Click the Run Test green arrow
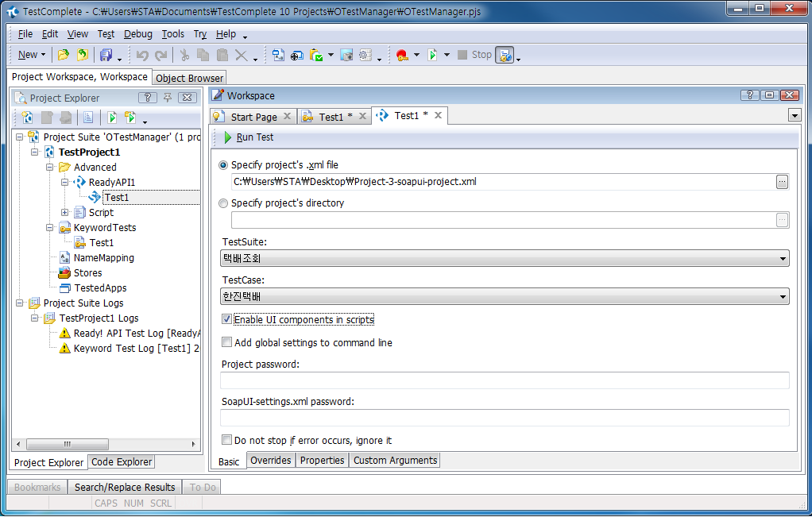Image resolution: width=812 pixels, height=517 pixels. 228,137
